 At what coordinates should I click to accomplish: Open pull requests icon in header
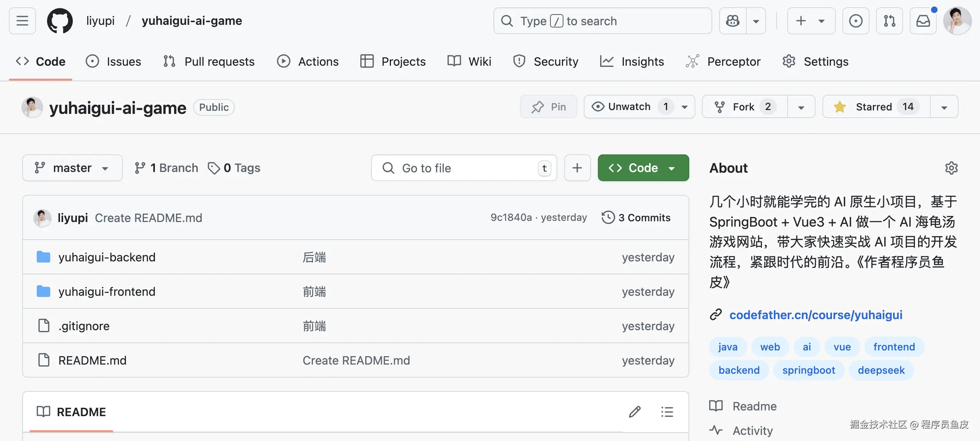point(889,21)
